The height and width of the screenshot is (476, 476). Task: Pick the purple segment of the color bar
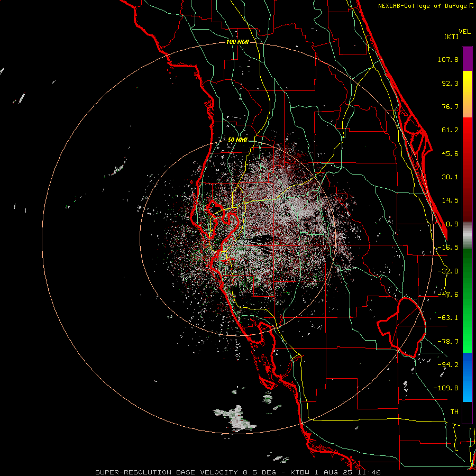467,59
